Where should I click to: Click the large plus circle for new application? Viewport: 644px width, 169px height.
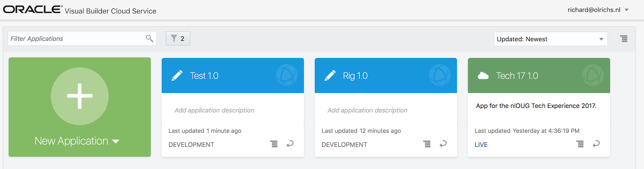click(80, 96)
